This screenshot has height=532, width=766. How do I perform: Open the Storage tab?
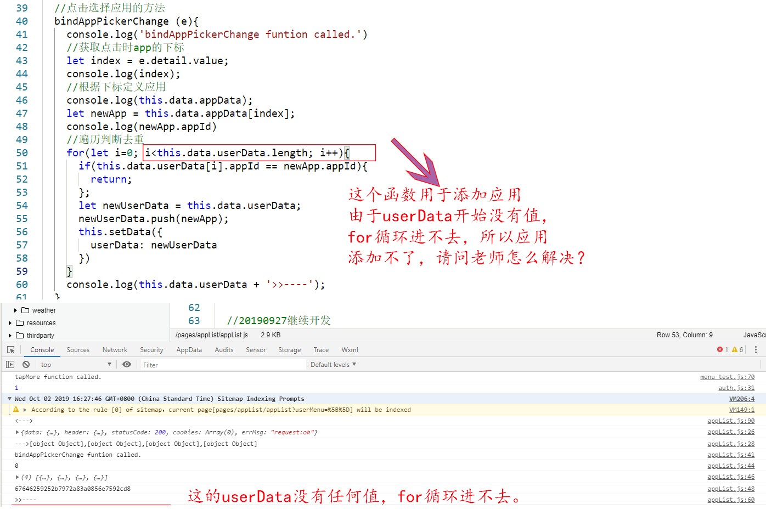(289, 349)
